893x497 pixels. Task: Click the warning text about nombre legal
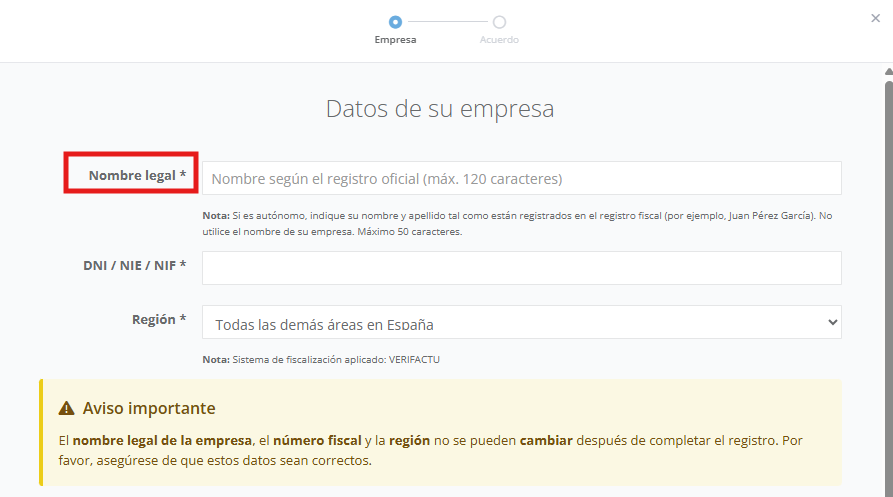[x=431, y=450]
